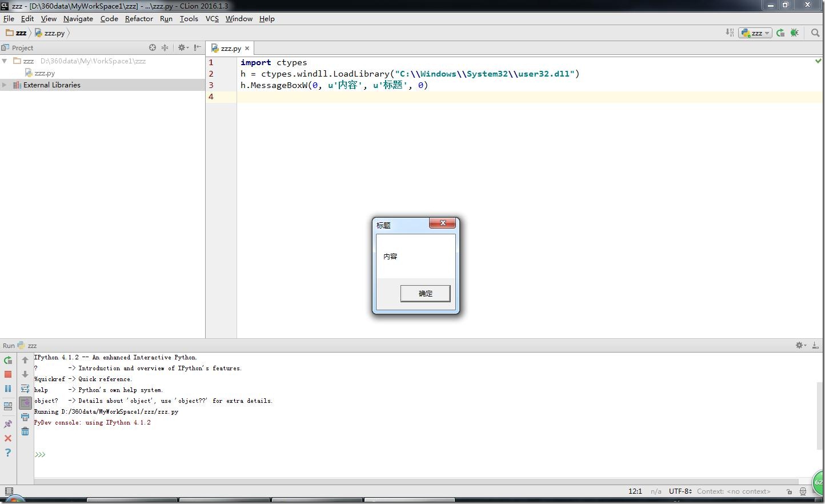825x504 pixels.
Task: Open Run panel gear settings menu
Action: click(801, 345)
